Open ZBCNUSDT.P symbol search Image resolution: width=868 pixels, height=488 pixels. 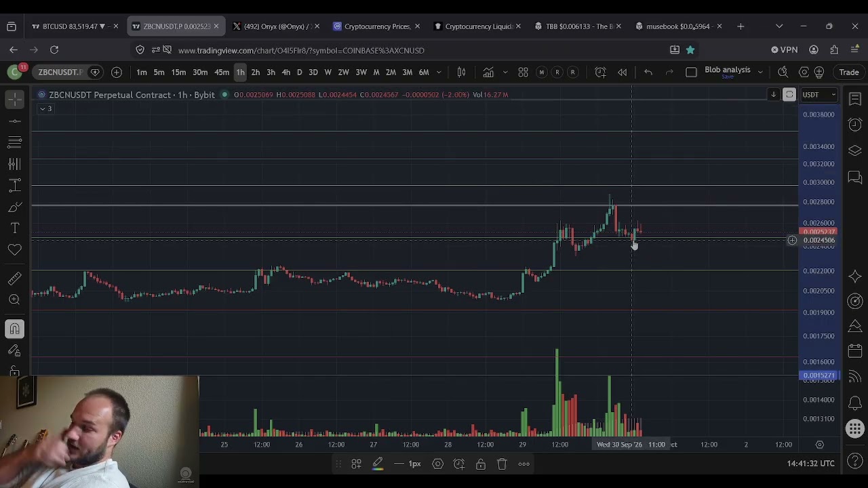60,72
